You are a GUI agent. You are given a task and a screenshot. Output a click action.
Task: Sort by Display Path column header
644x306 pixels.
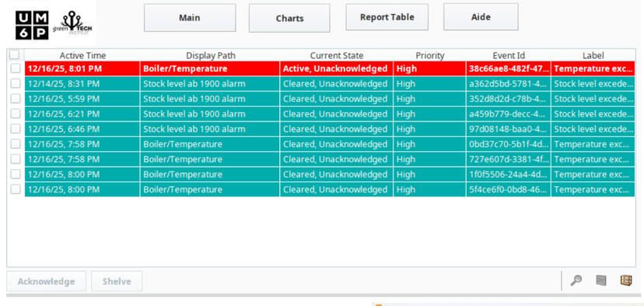pyautogui.click(x=211, y=55)
